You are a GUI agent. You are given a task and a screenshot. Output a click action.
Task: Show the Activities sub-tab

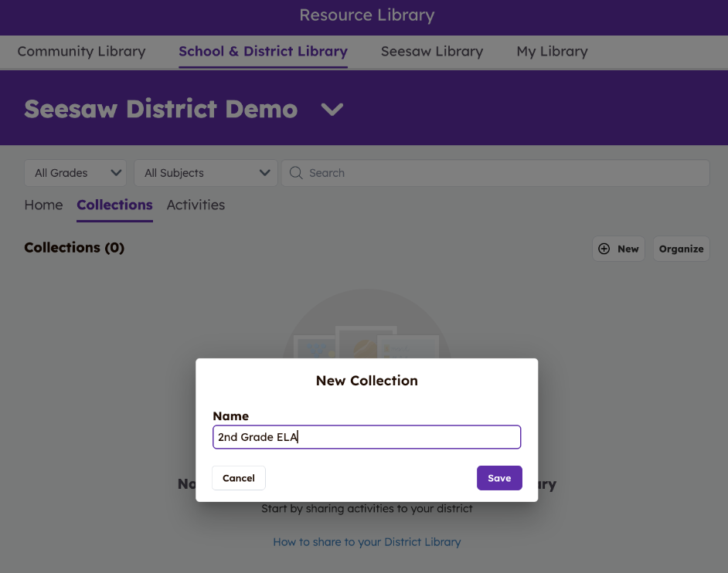click(196, 205)
